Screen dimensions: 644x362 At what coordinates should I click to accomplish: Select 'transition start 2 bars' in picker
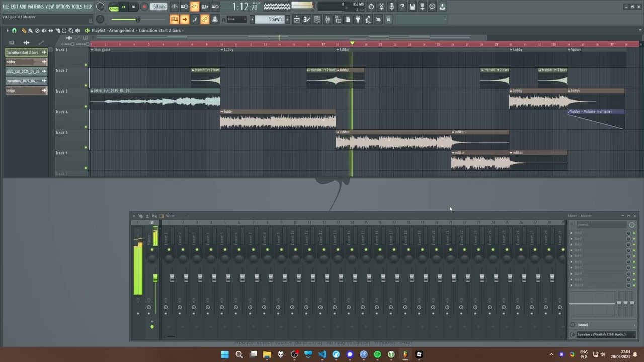(26, 52)
